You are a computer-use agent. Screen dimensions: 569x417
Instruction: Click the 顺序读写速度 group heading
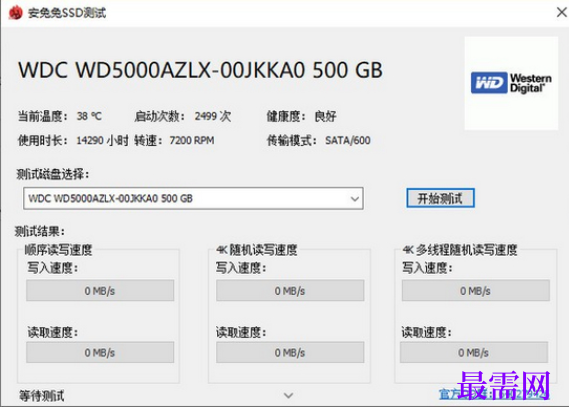[58, 250]
